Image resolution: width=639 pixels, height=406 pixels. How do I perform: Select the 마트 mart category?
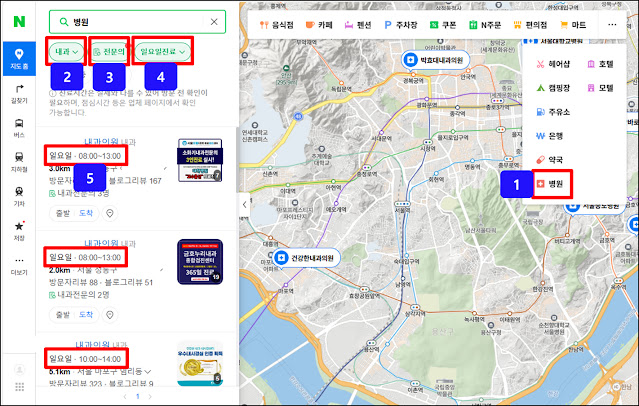pyautogui.click(x=573, y=25)
